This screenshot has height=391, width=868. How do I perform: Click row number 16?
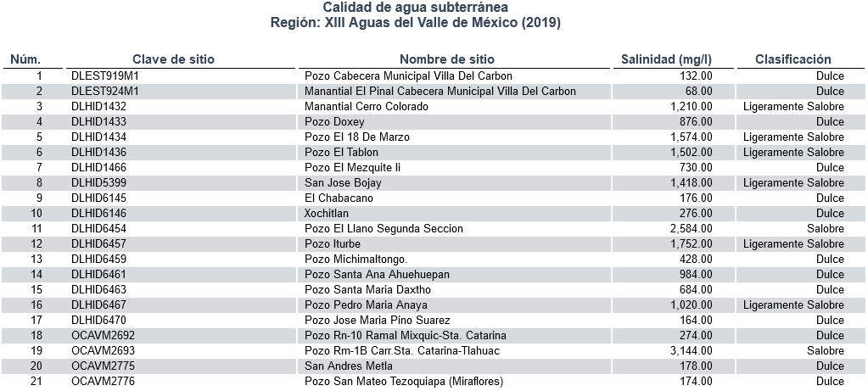click(x=36, y=305)
